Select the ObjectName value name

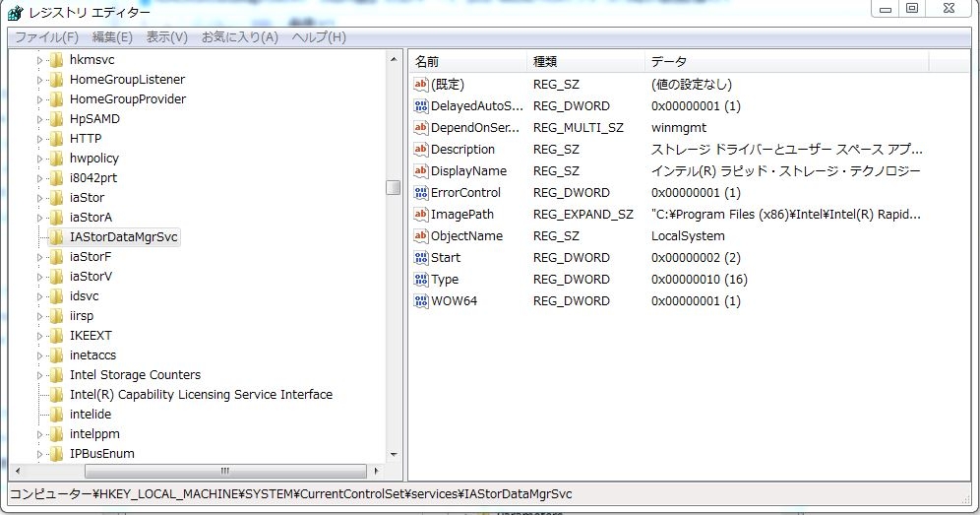tap(466, 236)
